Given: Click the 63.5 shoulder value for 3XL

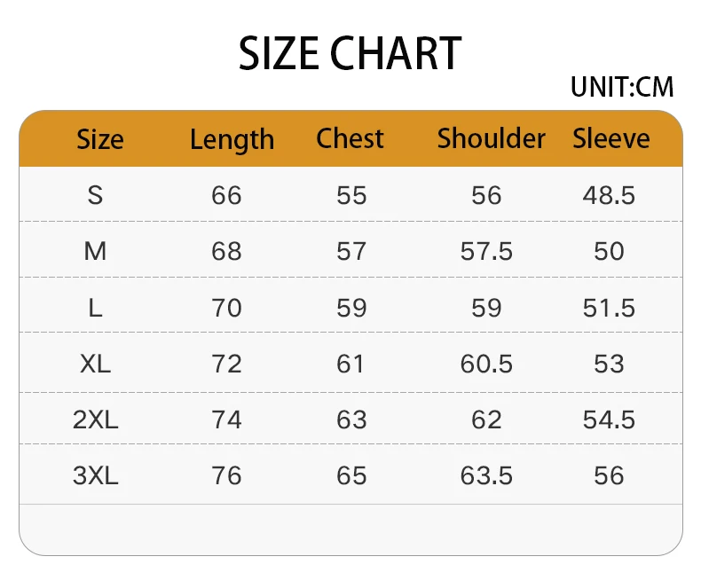Looking at the screenshot, I should 486,475.
